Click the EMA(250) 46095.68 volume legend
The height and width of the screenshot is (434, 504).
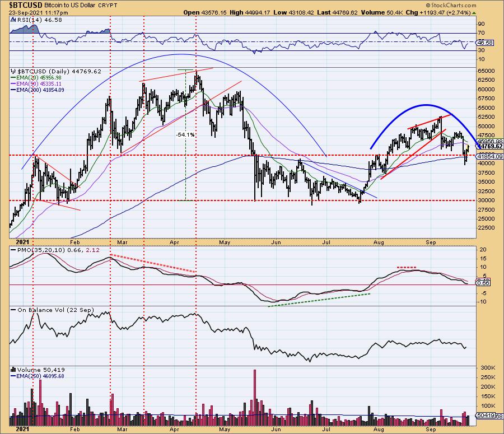pyautogui.click(x=38, y=376)
